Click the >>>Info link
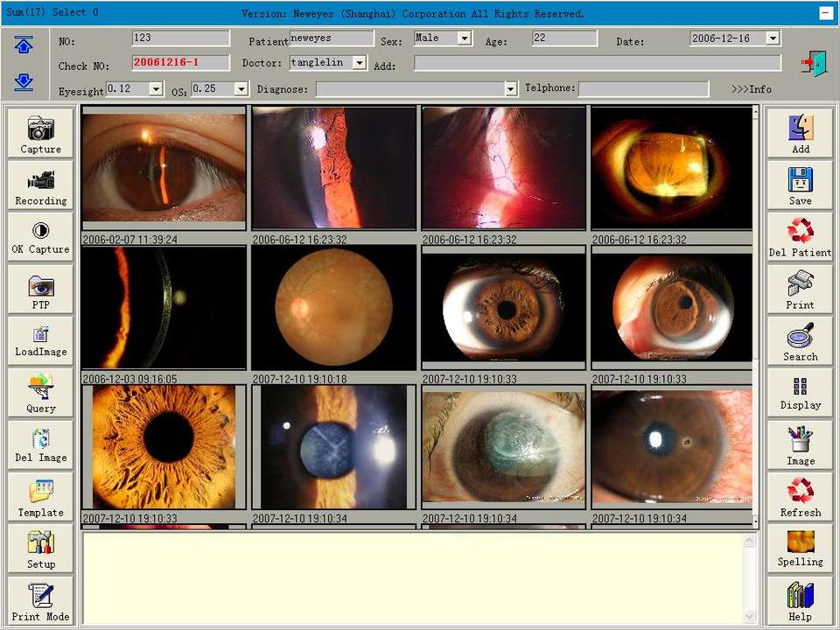The width and height of the screenshot is (840, 630). pos(752,89)
